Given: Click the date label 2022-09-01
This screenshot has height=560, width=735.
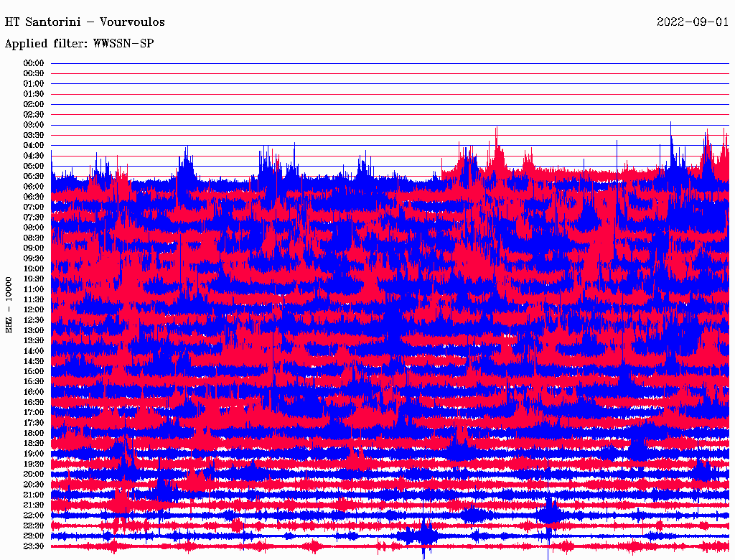Looking at the screenshot, I should click(693, 22).
